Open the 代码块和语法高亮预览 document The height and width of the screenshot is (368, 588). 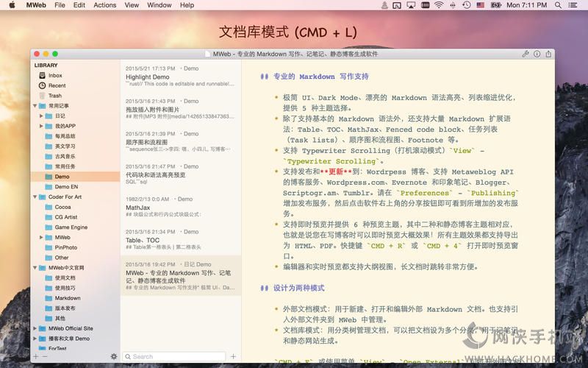181,174
